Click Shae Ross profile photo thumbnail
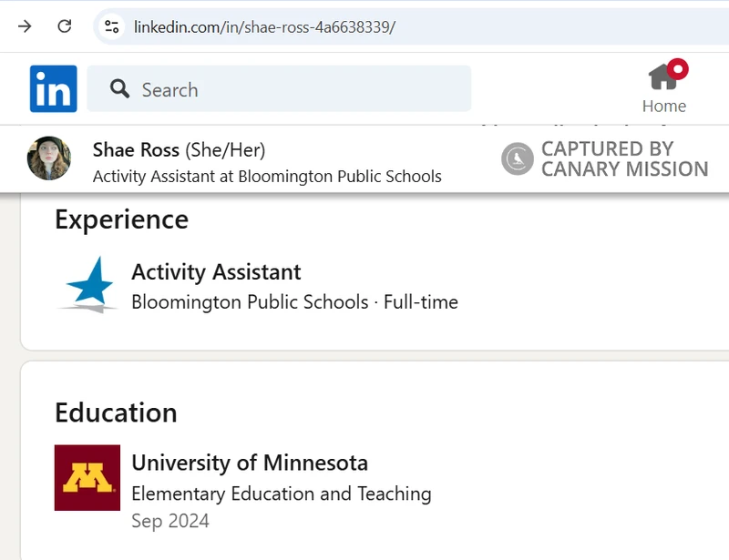Screen dimensions: 729x560 (49, 158)
